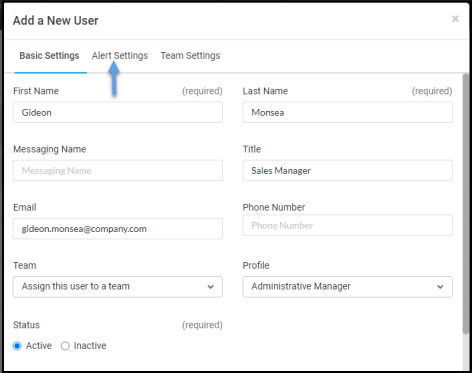472x373 pixels.
Task: Click the Status label text
Action: [x=26, y=325]
